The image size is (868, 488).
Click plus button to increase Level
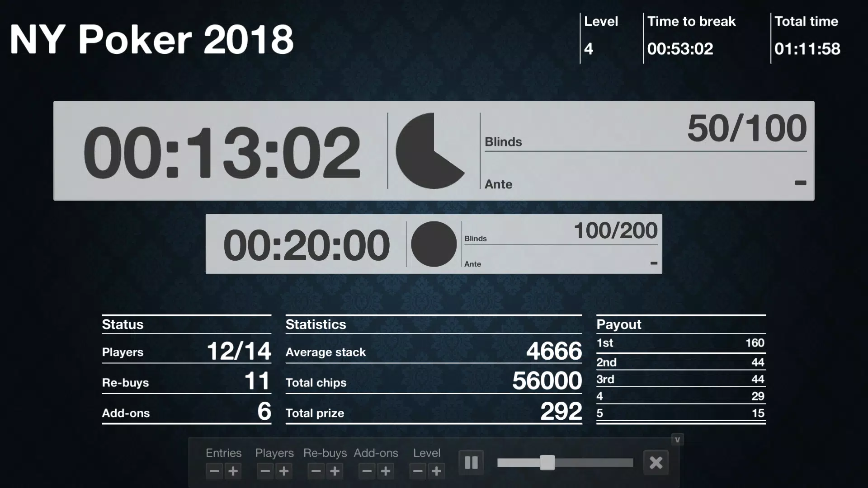pos(436,471)
